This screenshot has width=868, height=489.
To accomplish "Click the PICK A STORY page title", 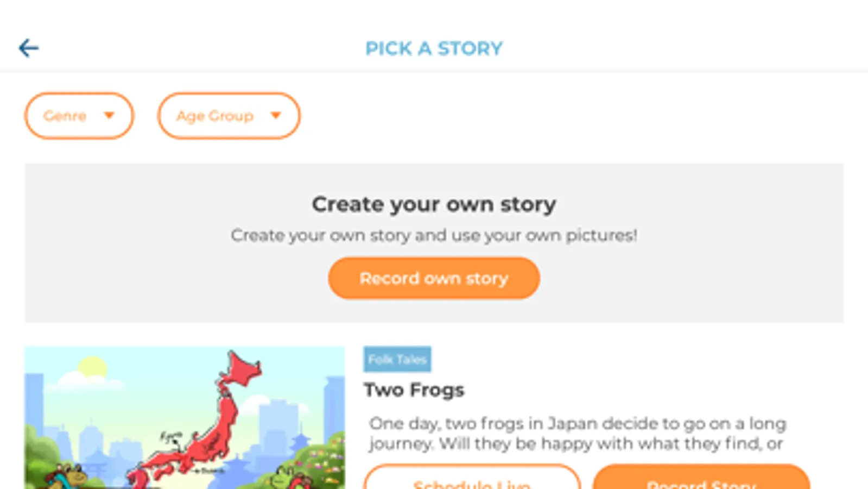I will pyautogui.click(x=434, y=48).
